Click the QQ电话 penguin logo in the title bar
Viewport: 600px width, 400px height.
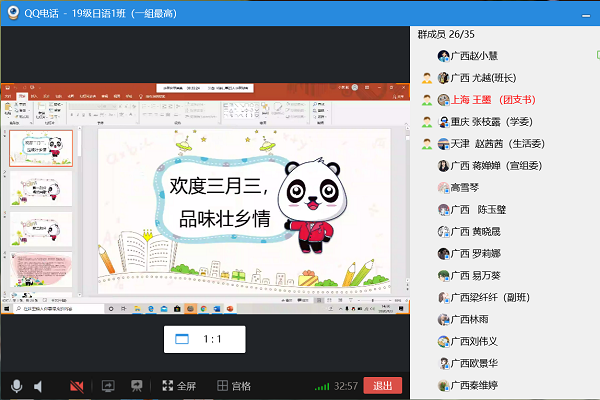click(x=13, y=12)
